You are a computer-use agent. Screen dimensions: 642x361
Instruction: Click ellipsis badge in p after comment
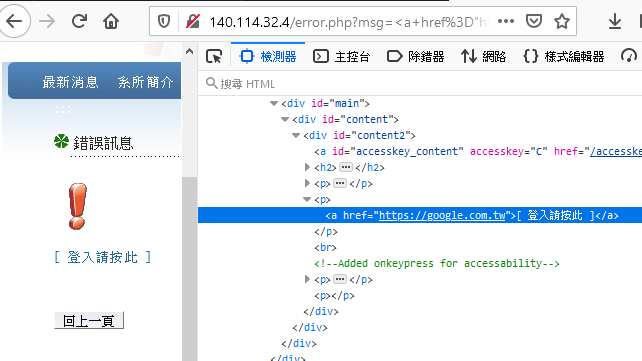(x=340, y=279)
